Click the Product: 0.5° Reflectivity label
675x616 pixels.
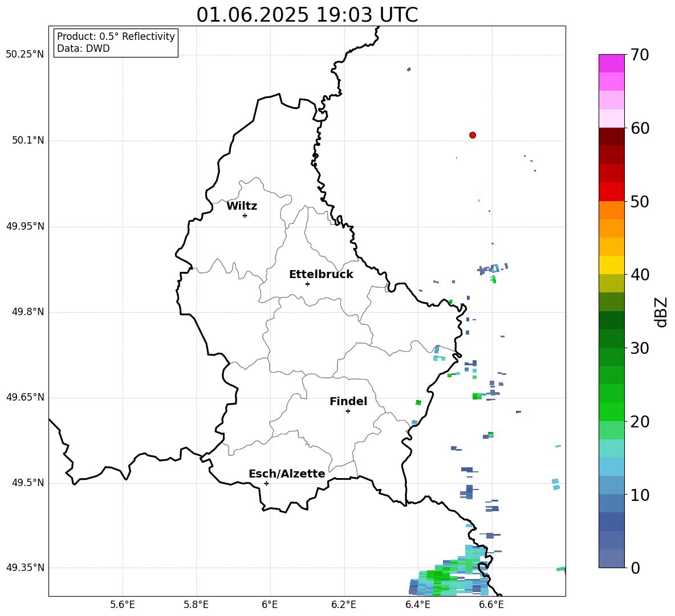(116, 36)
